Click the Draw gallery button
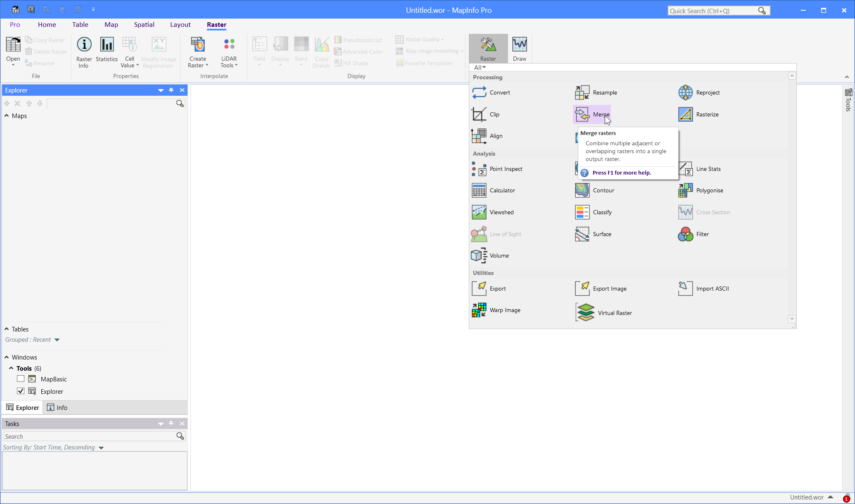Viewport: 855px width, 504px height. point(519,49)
